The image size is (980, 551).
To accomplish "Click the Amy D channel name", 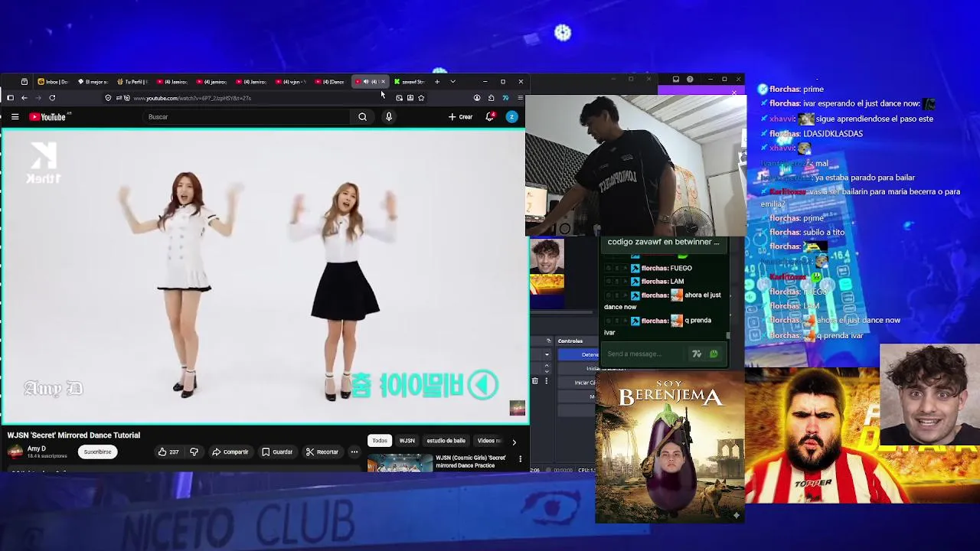I will (x=36, y=448).
